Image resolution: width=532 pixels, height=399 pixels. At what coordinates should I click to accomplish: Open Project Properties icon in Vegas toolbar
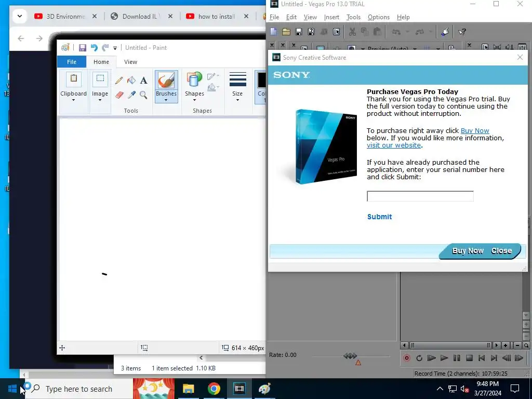(x=336, y=32)
